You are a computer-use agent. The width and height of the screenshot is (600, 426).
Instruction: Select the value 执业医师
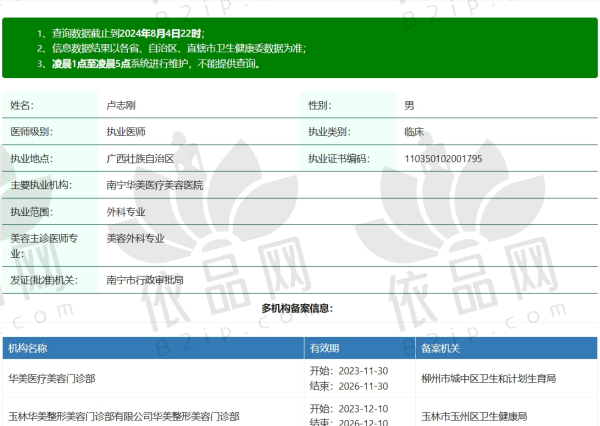pos(126,132)
